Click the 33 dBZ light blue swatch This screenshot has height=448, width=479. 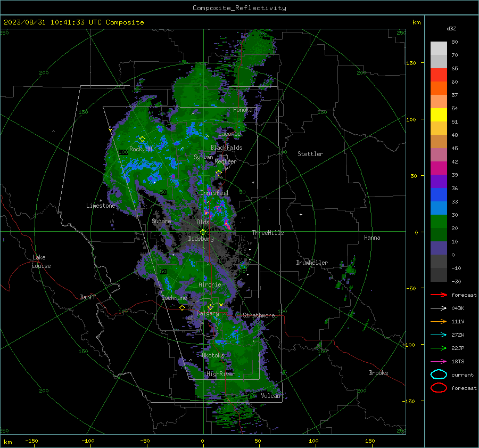tap(439, 208)
